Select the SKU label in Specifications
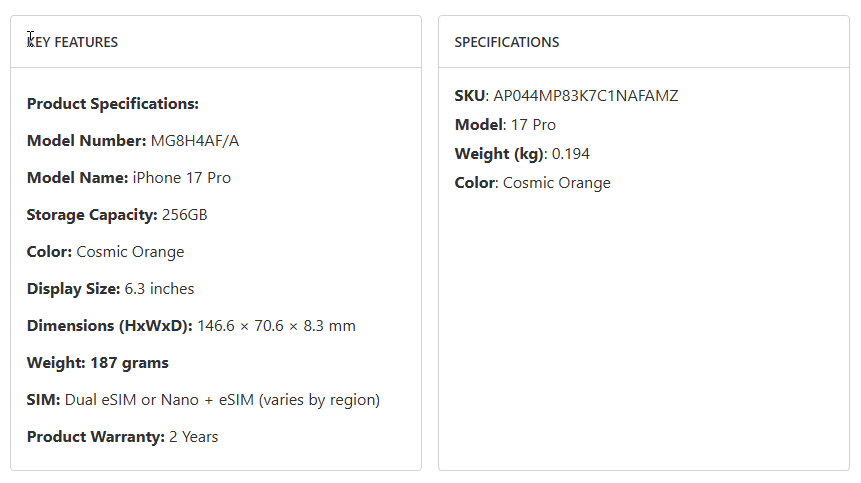 click(x=469, y=96)
